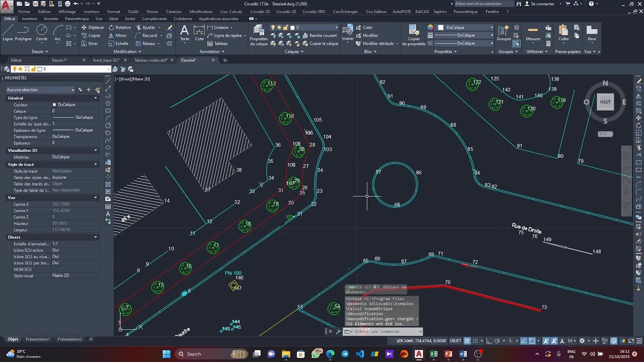Toggle snap mode in status bar
644x362 pixels.
[x=474, y=340]
